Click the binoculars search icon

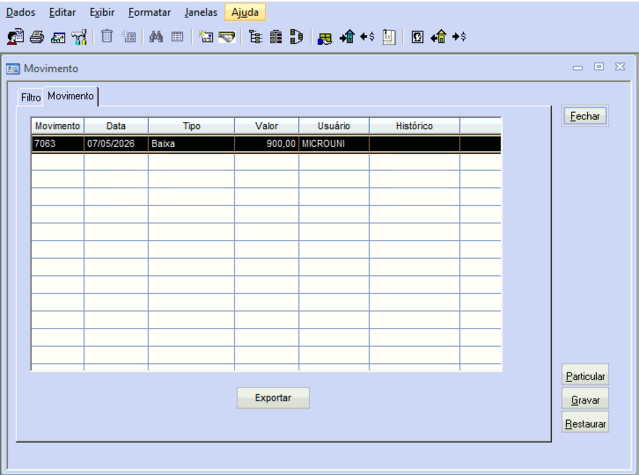pos(156,37)
